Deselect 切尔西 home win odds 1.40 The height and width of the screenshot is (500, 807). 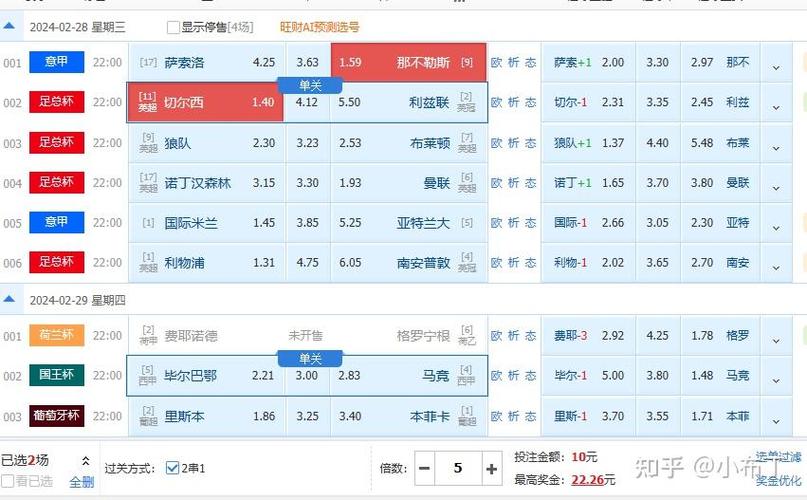(x=205, y=102)
